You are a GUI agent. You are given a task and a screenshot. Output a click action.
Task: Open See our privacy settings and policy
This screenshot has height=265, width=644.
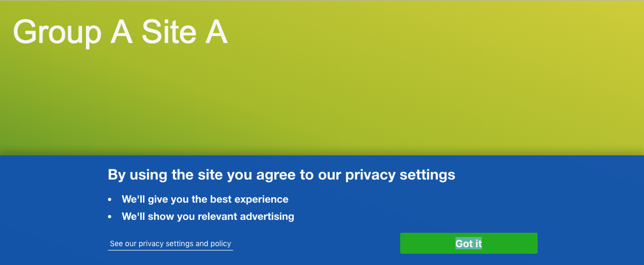coord(170,243)
